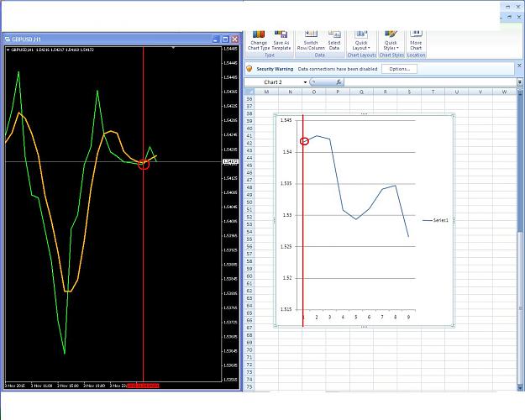Click Switch Row/Column ribbon icon
This screenshot has width=525, height=420.
[x=311, y=40]
